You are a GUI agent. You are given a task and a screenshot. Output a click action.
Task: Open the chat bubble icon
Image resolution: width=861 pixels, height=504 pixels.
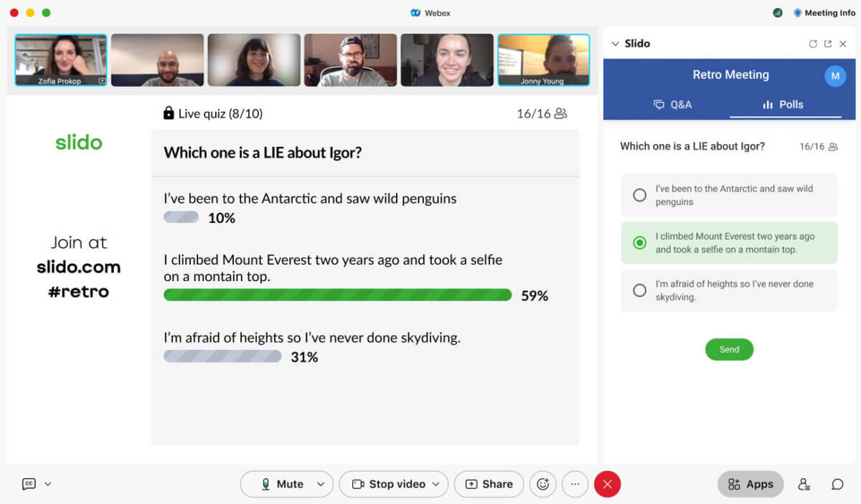[x=837, y=484]
